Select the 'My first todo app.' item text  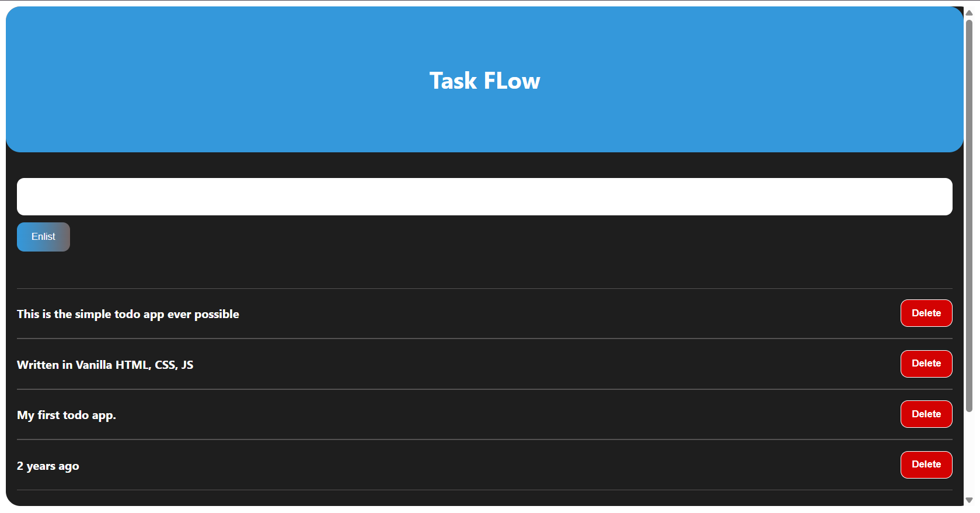pos(67,416)
